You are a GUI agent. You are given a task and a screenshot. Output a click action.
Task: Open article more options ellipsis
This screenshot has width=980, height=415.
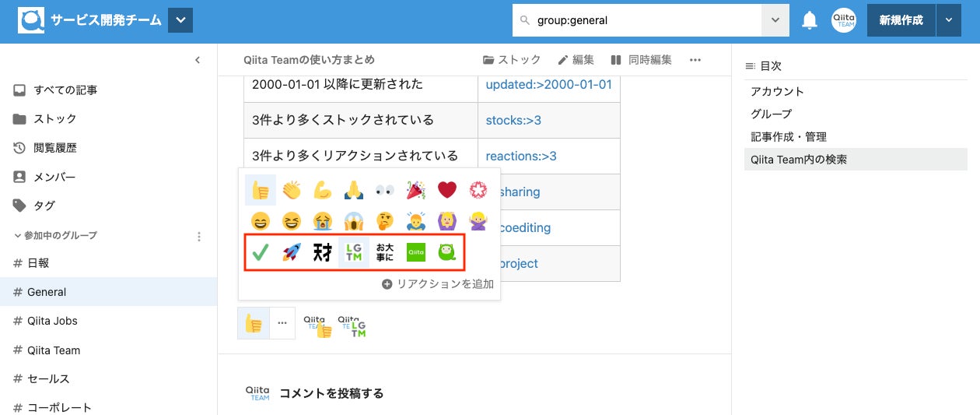point(695,60)
